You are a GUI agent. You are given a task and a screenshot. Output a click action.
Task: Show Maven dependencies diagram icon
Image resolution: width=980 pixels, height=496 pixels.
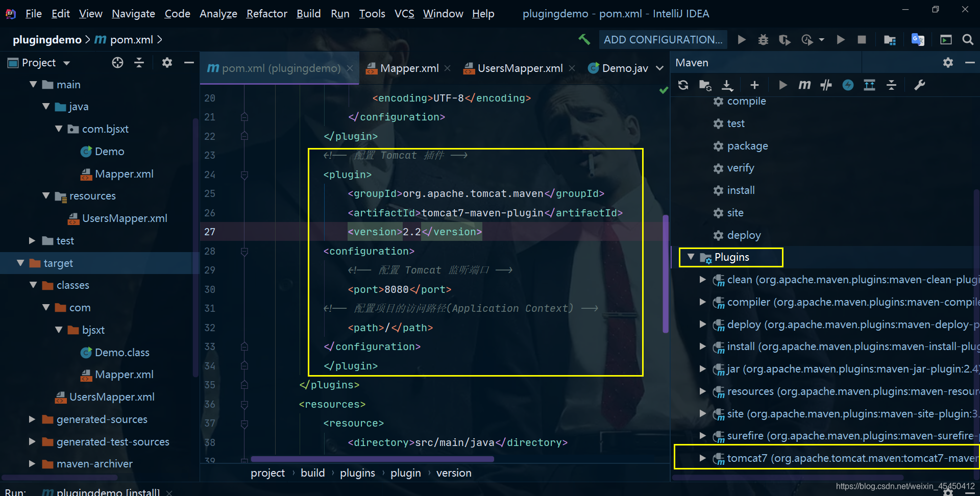(869, 85)
